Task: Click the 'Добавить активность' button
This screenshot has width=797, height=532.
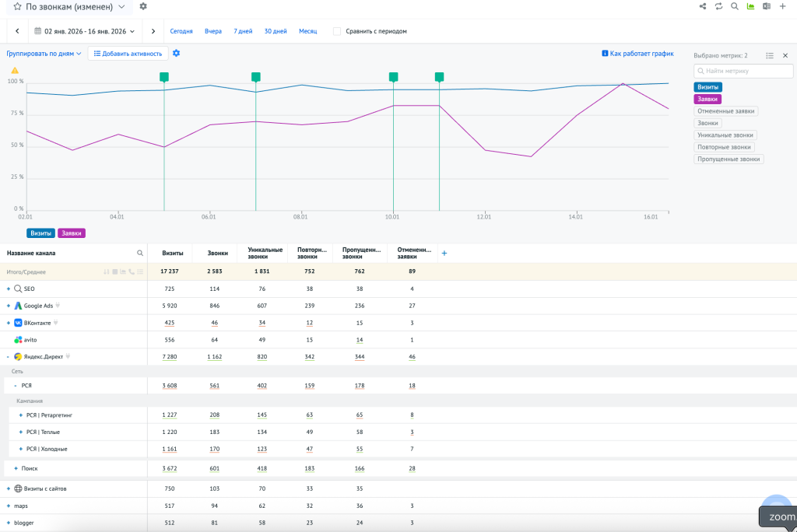Action: [x=128, y=54]
